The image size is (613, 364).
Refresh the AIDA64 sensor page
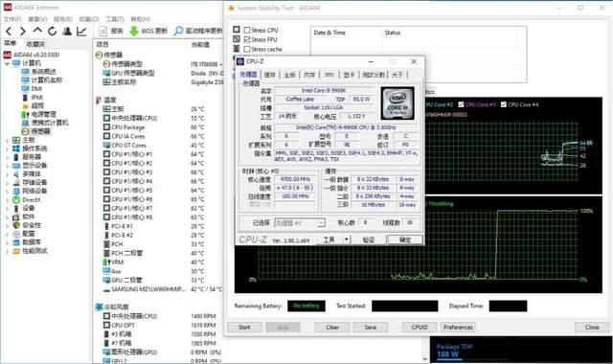coord(52,32)
